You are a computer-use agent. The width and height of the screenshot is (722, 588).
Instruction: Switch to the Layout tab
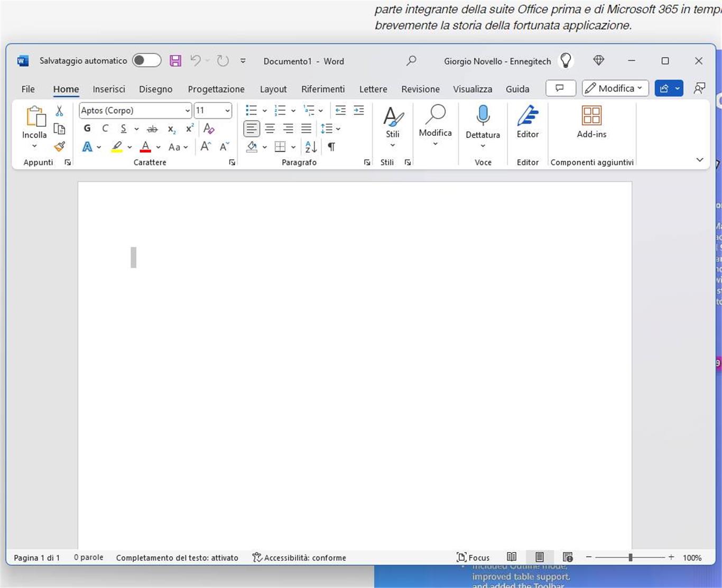pyautogui.click(x=273, y=89)
